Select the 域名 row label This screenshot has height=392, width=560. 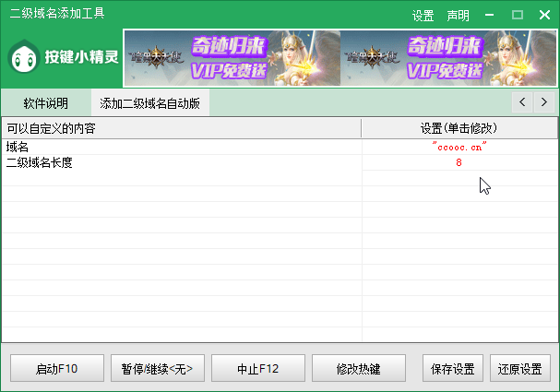tap(18, 146)
